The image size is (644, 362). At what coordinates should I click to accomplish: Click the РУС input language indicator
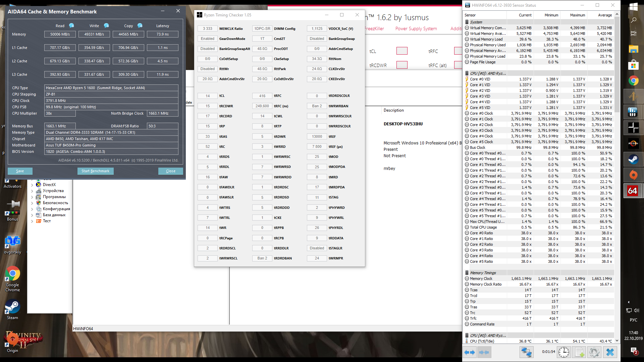click(633, 320)
